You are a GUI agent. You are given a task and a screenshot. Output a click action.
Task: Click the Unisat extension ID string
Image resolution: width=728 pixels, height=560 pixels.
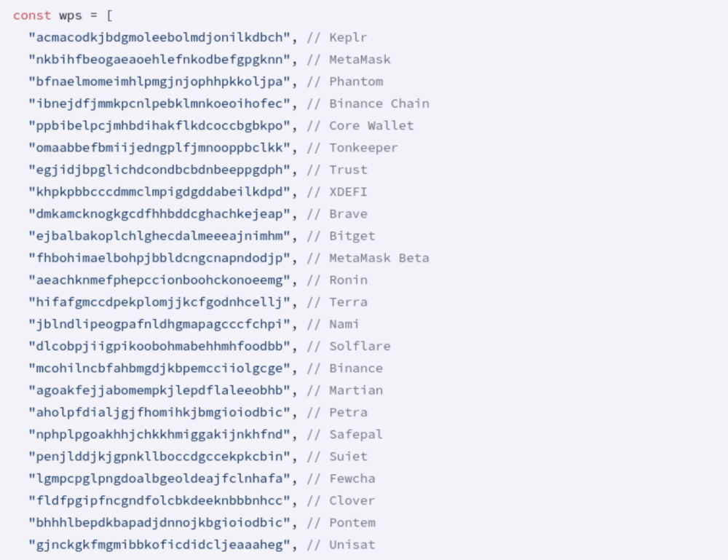[x=160, y=545]
